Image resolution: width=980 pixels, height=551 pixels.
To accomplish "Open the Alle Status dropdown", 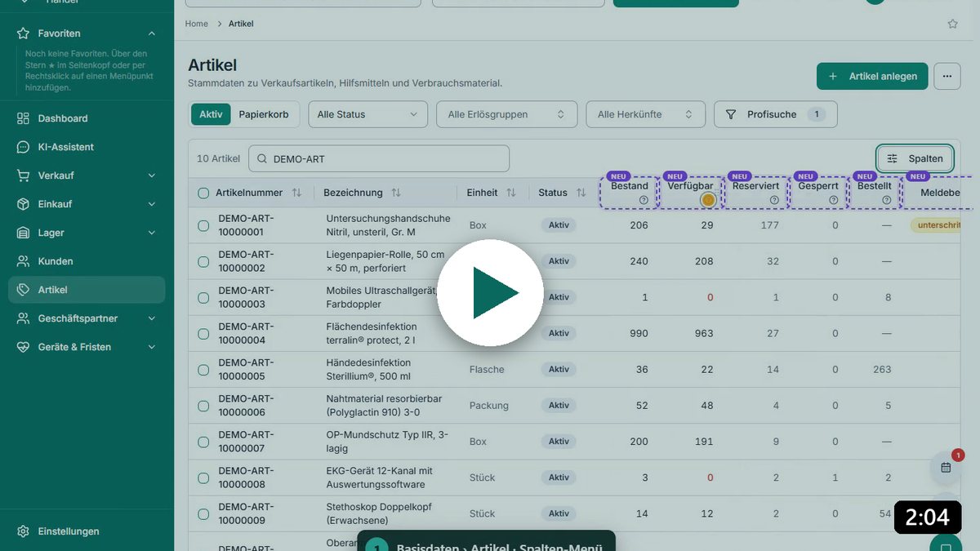I will click(x=367, y=114).
